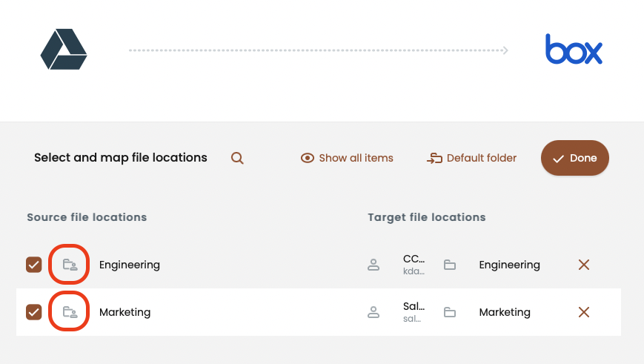Click kda... email under CC...
The height and width of the screenshot is (364, 644).
pos(414,271)
